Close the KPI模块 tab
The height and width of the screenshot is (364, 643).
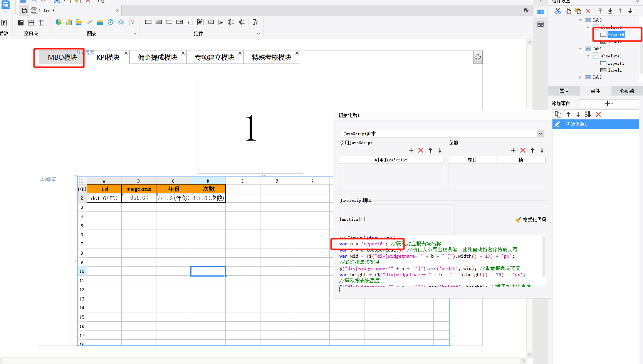[126, 53]
